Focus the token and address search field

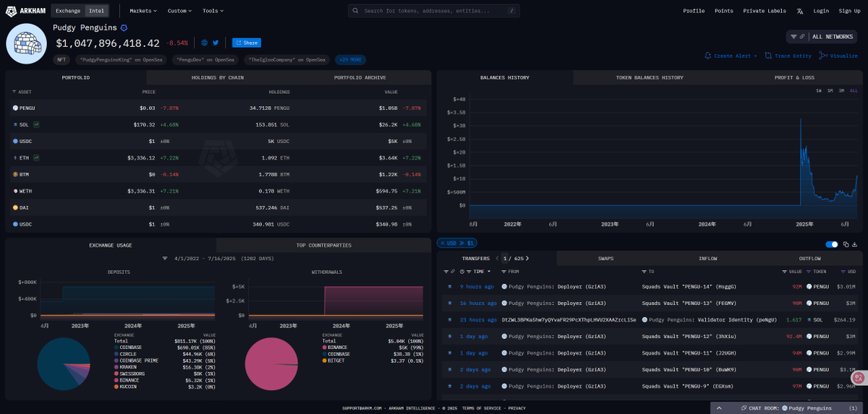click(435, 11)
